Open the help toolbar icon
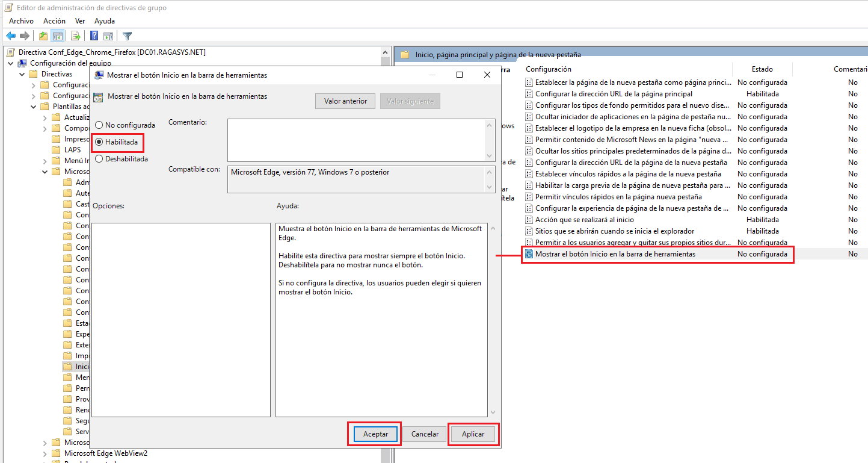 (x=94, y=36)
